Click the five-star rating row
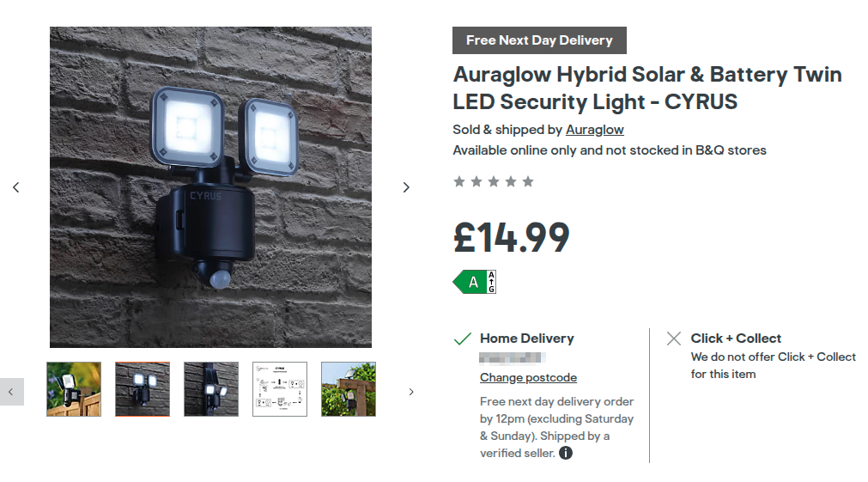The width and height of the screenshot is (868, 482). 494,181
